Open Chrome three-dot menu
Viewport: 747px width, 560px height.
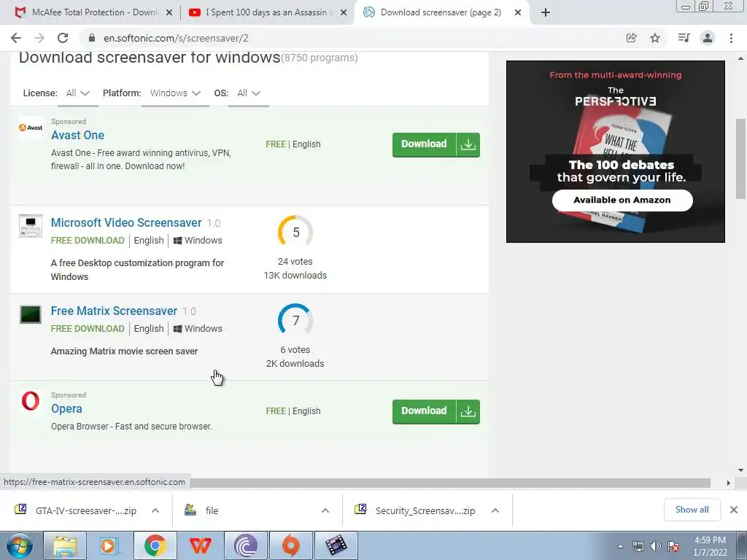point(731,38)
